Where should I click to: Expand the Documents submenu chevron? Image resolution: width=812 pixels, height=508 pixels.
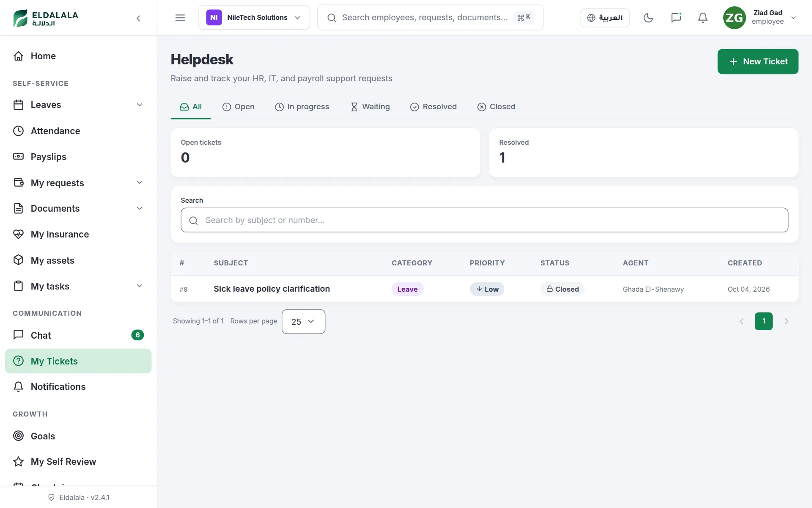pyautogui.click(x=140, y=208)
